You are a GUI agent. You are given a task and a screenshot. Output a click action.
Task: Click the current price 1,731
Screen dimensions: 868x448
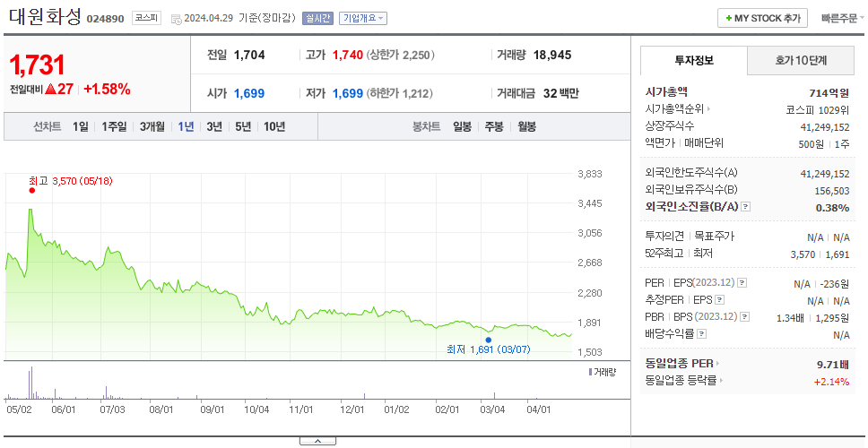37,65
